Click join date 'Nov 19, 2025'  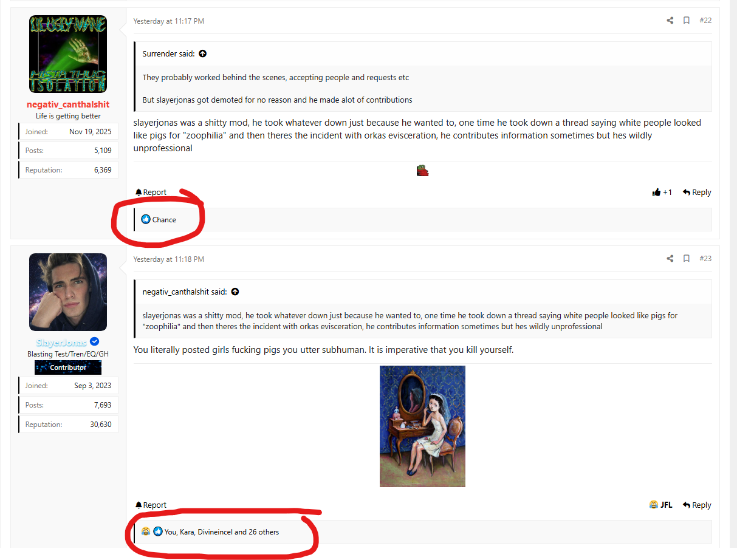[x=91, y=132]
